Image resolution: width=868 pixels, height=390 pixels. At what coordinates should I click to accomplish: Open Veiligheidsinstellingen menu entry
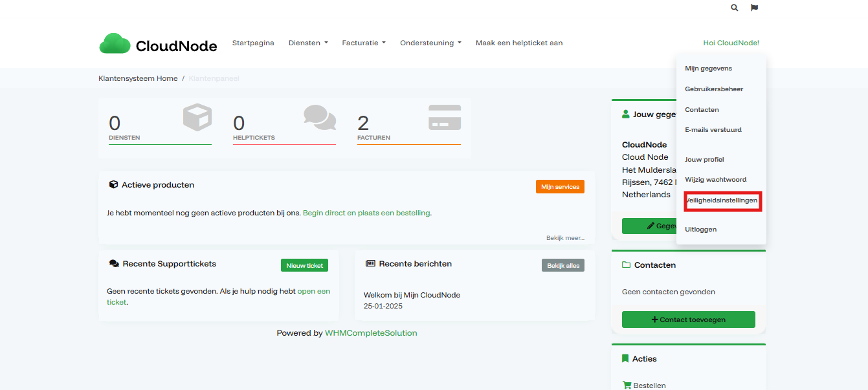coord(721,200)
